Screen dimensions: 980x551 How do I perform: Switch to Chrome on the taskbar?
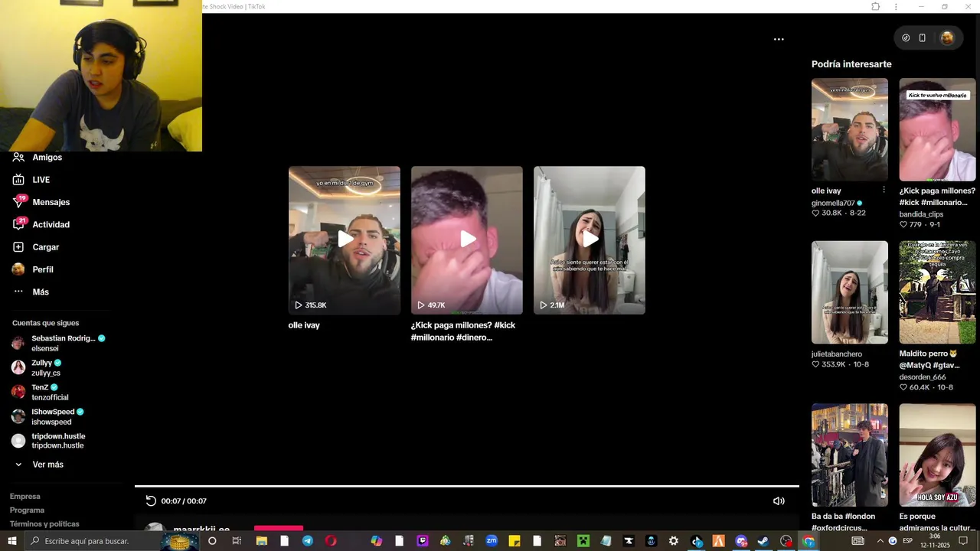click(808, 541)
